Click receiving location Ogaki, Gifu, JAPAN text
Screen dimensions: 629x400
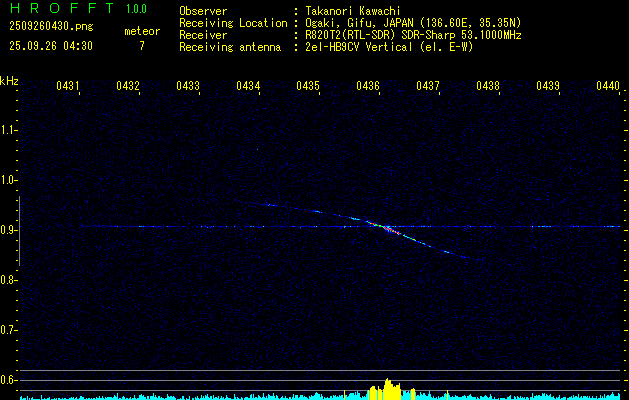pyautogui.click(x=413, y=23)
